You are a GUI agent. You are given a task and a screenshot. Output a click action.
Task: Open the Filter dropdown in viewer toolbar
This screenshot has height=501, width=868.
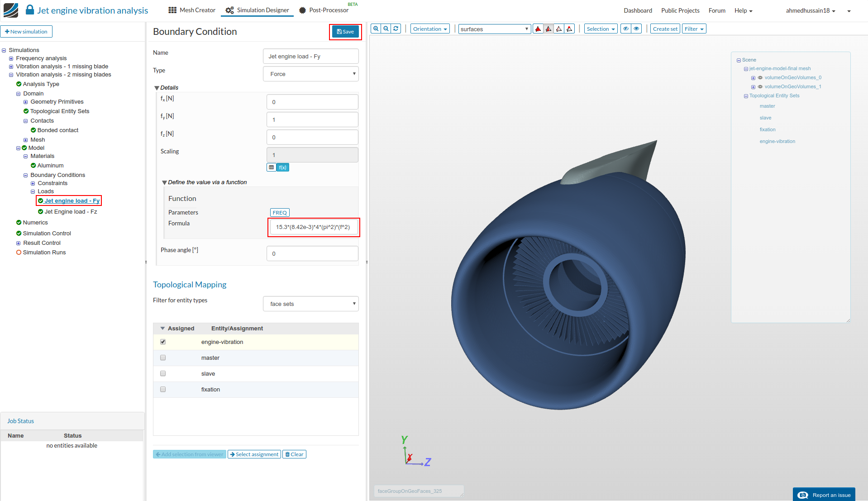(x=694, y=29)
